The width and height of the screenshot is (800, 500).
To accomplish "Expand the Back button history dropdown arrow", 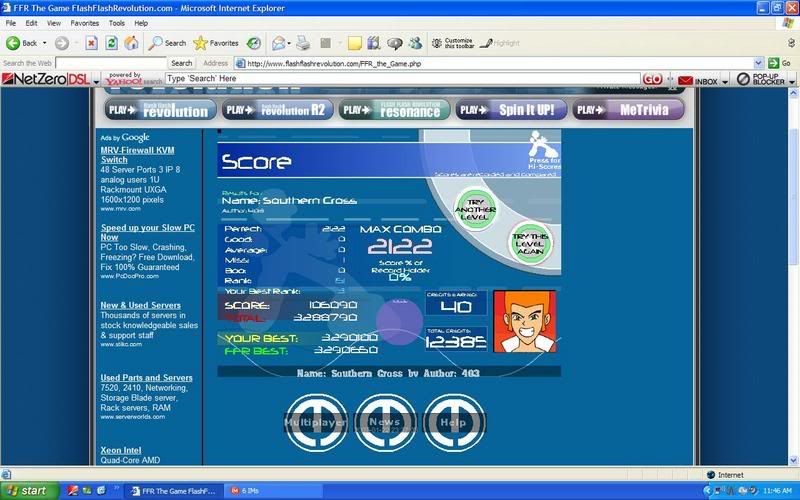I will [45, 43].
